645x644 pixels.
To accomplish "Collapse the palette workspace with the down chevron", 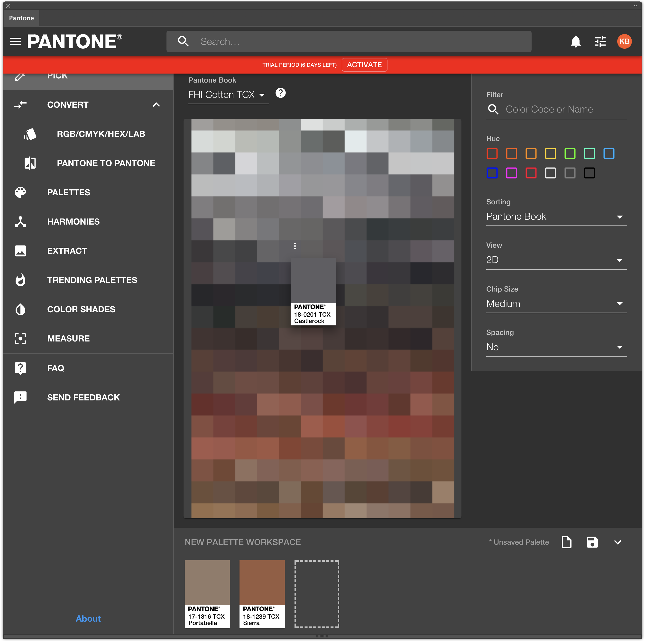I will point(618,542).
